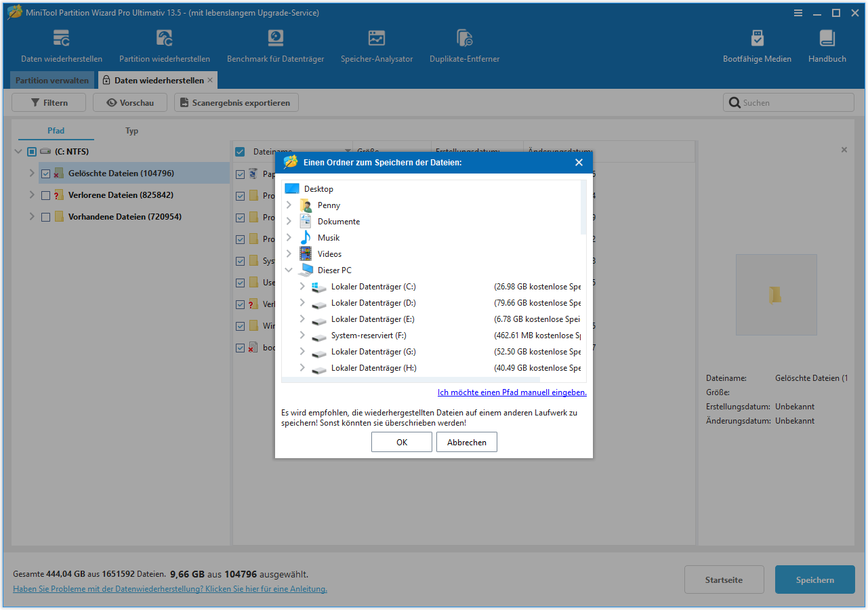Screen dimensions: 868x610
Task: Enable the Verlorene Dateien checkbox
Action: pyautogui.click(x=45, y=195)
